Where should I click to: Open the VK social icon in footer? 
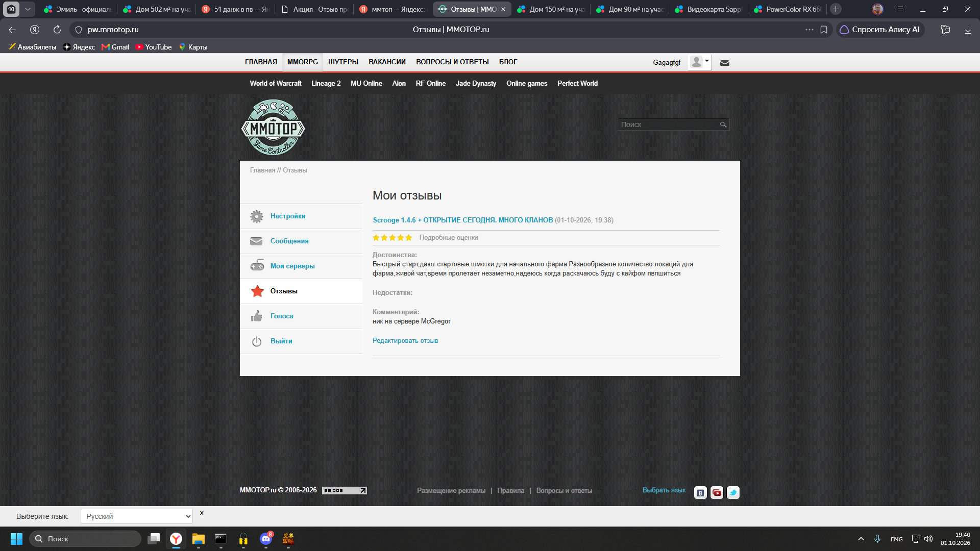coord(700,493)
